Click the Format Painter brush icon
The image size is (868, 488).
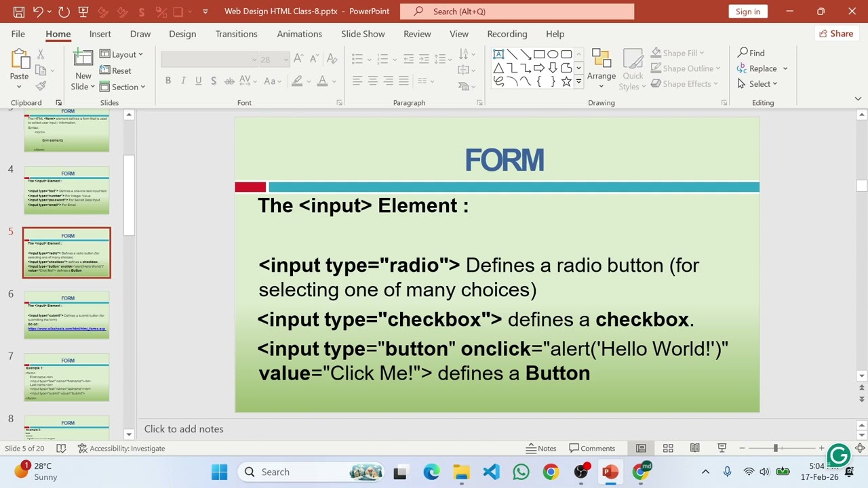click(41, 86)
